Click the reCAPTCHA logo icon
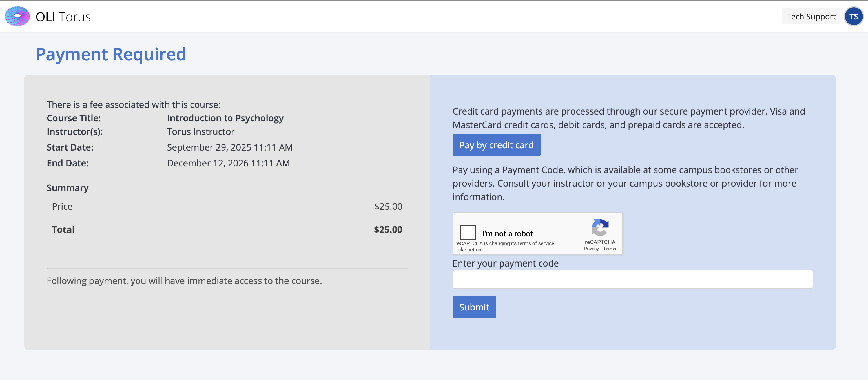 600,227
